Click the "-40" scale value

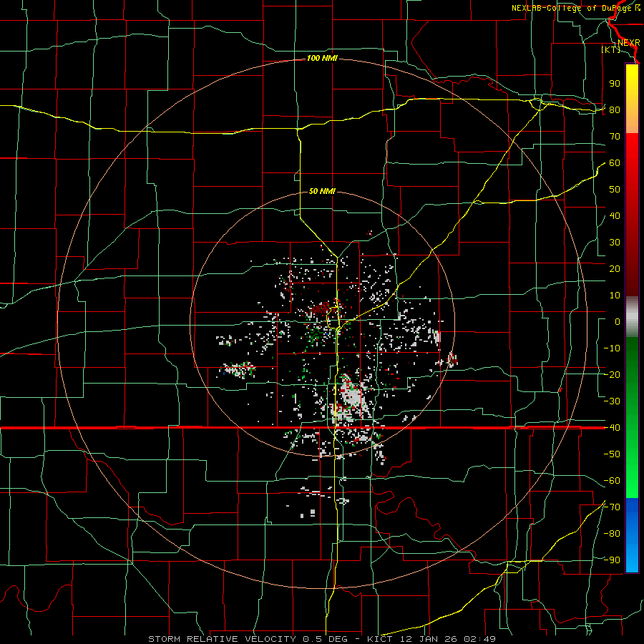612,428
